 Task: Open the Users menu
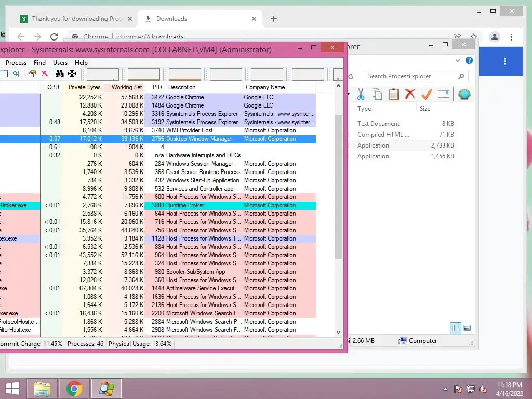tap(60, 63)
